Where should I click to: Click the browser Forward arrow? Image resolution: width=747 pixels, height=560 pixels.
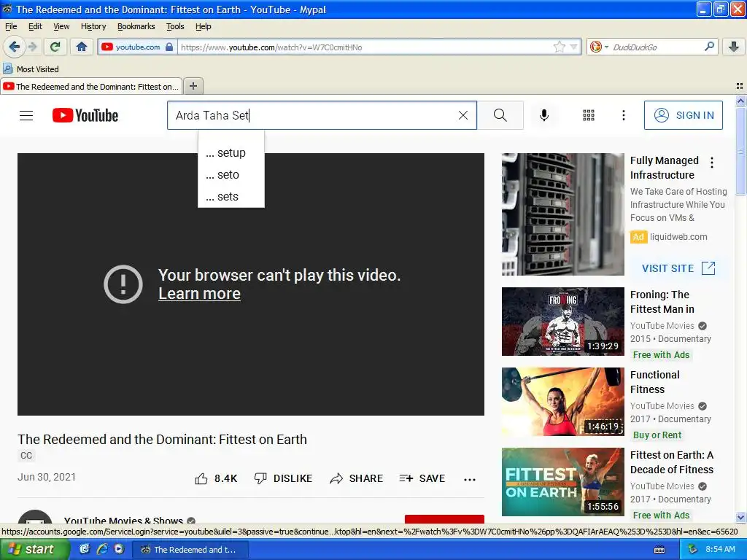coord(32,47)
